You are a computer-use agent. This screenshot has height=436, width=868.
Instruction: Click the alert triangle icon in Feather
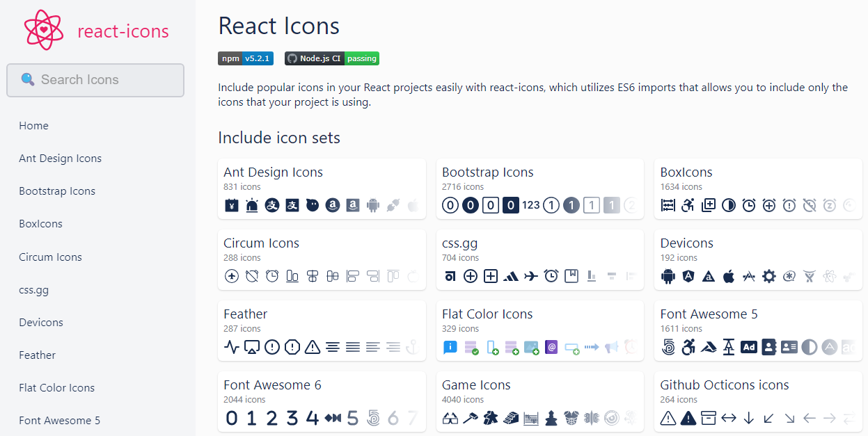coord(313,347)
